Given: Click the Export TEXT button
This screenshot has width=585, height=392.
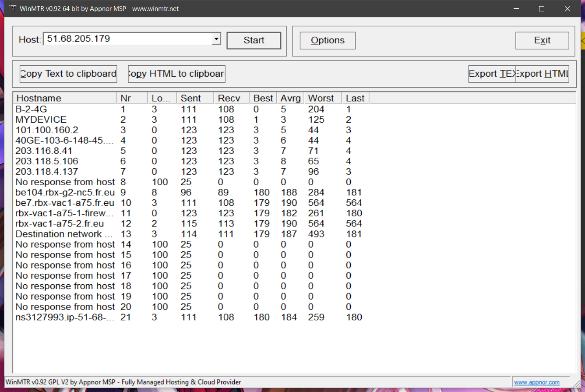Looking at the screenshot, I should pyautogui.click(x=492, y=74).
